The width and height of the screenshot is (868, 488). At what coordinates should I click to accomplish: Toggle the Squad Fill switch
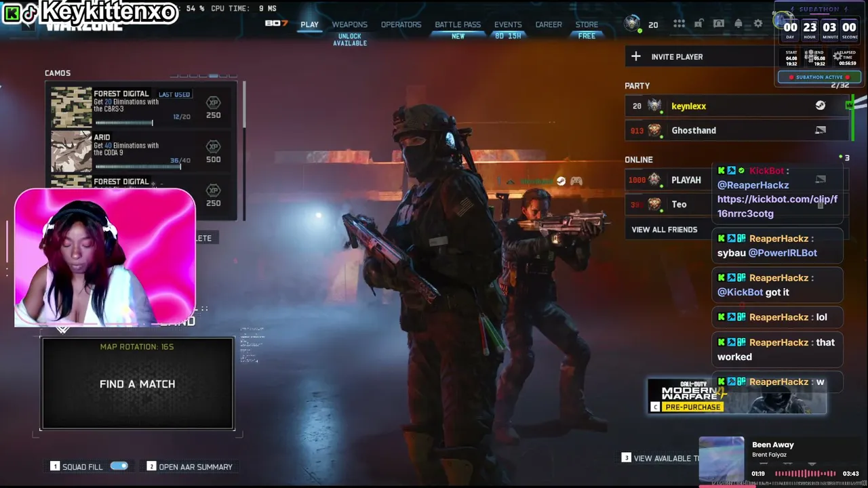pyautogui.click(x=119, y=466)
